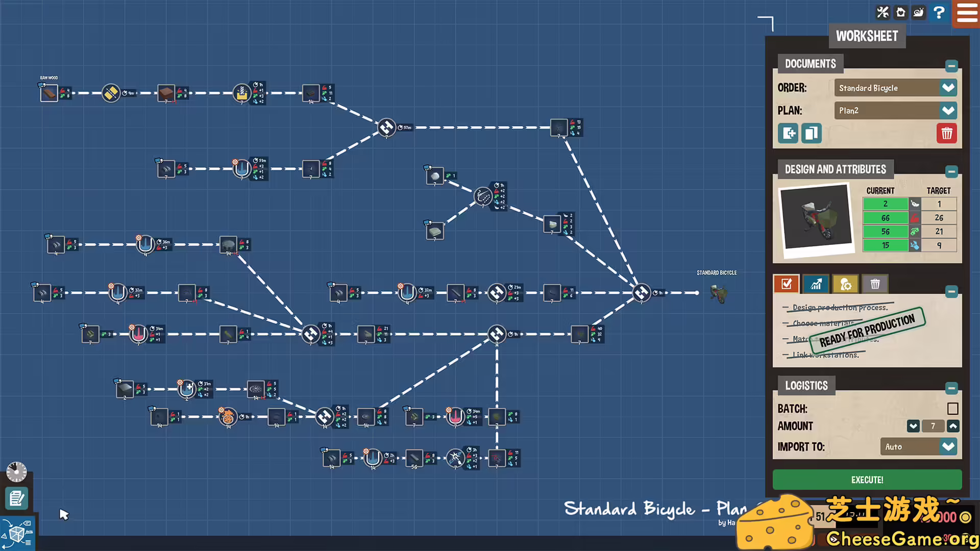
Task: Select the orange checklist tab icon in Worksheet
Action: pos(786,284)
